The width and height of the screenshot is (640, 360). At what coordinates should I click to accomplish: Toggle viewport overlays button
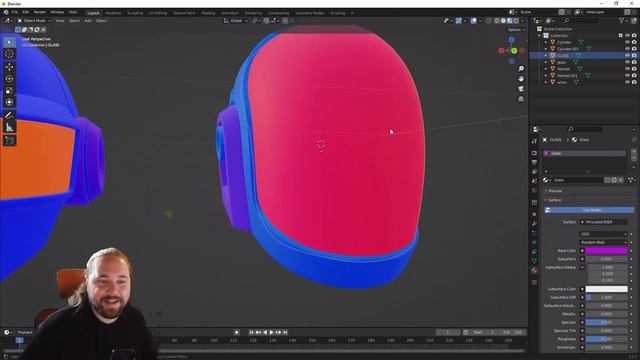pos(473,20)
